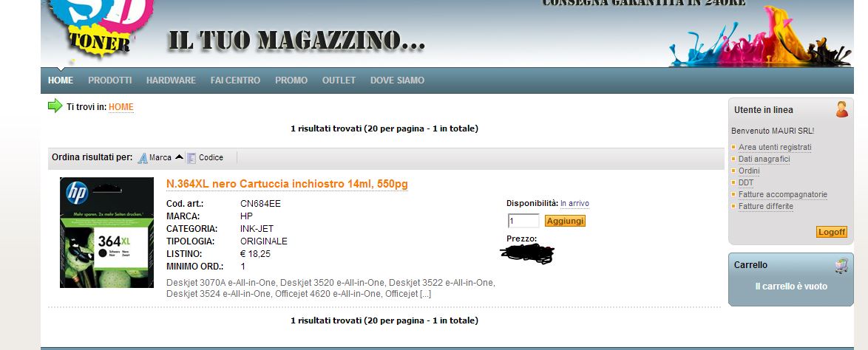This screenshot has height=350, width=868.
Task: Toggle the Marca sort direction arrow
Action: tap(179, 157)
